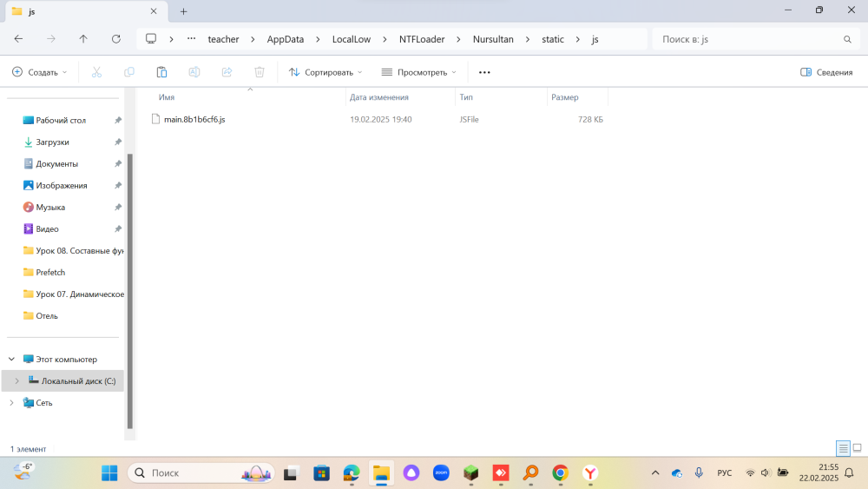Open Microsoft Store from taskbar
The height and width of the screenshot is (489, 868).
coord(322,473)
